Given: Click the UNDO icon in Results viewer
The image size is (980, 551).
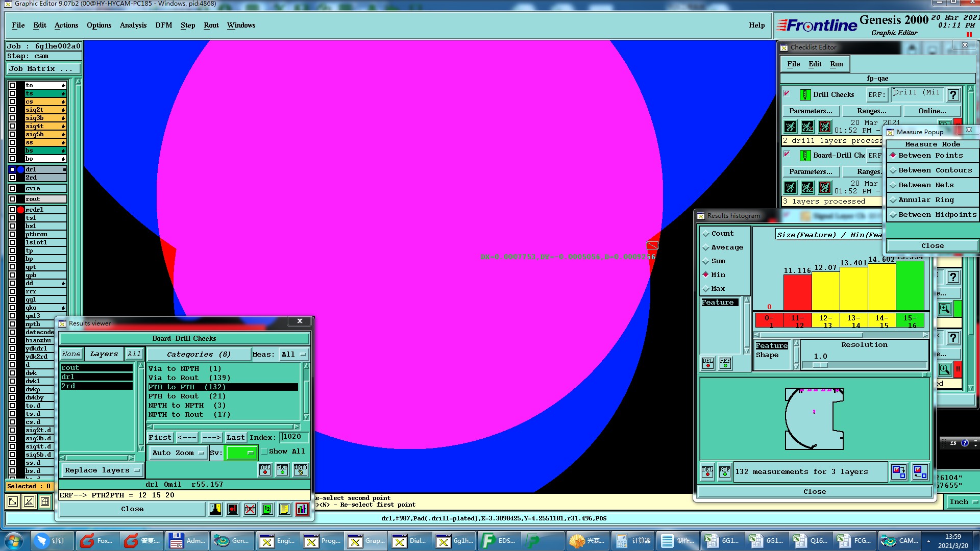Looking at the screenshot, I should coord(301,470).
